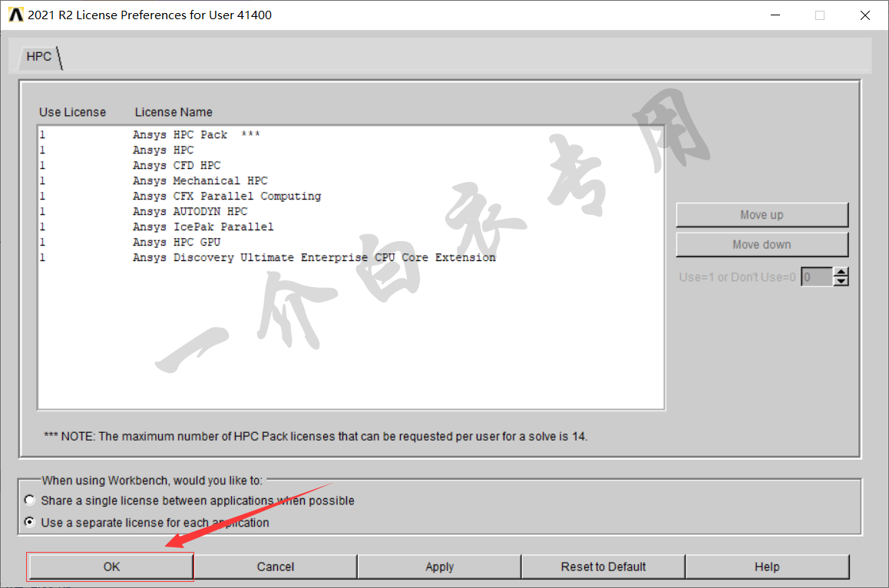The image size is (889, 588).
Task: Click Reset to Default button
Action: (603, 567)
